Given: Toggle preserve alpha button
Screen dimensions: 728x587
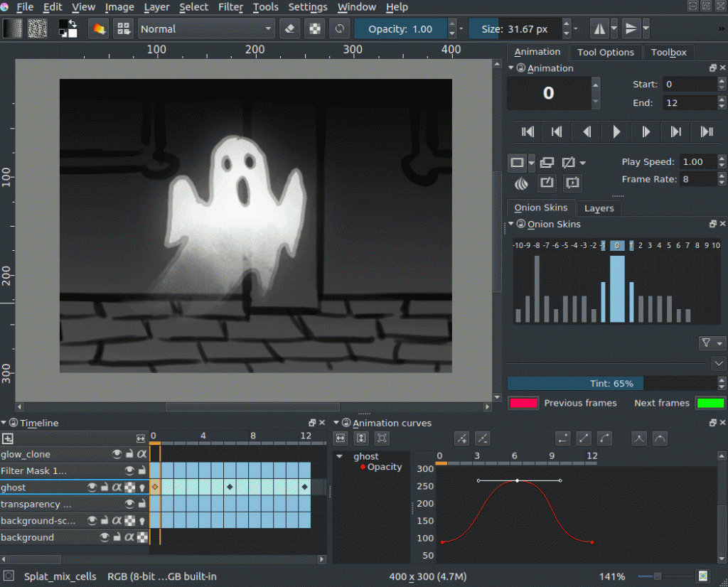Looking at the screenshot, I should [x=315, y=28].
